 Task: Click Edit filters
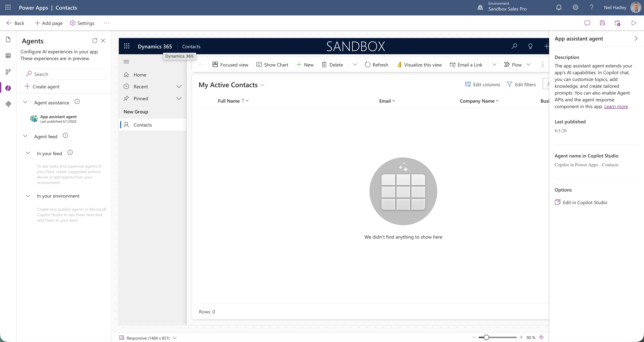click(x=521, y=85)
